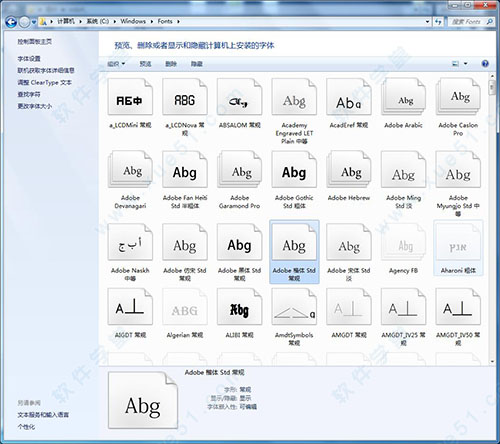500x444 pixels.
Task: Click the large Abg preview thumbnail
Action: [x=143, y=400]
